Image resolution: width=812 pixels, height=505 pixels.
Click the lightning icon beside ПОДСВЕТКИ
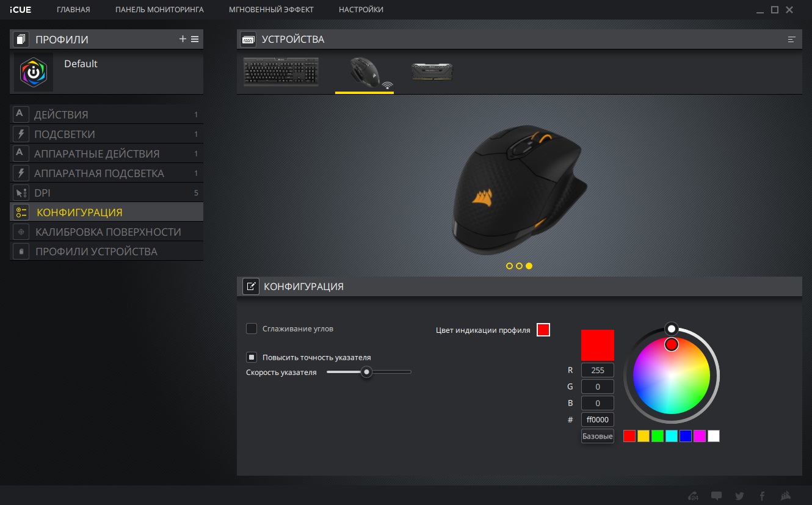pos(21,134)
